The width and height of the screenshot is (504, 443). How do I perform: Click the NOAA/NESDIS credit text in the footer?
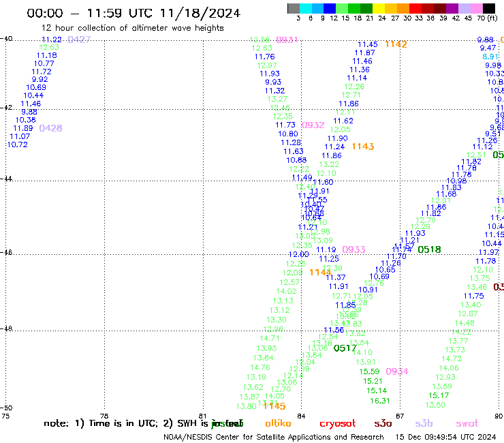pos(274,437)
